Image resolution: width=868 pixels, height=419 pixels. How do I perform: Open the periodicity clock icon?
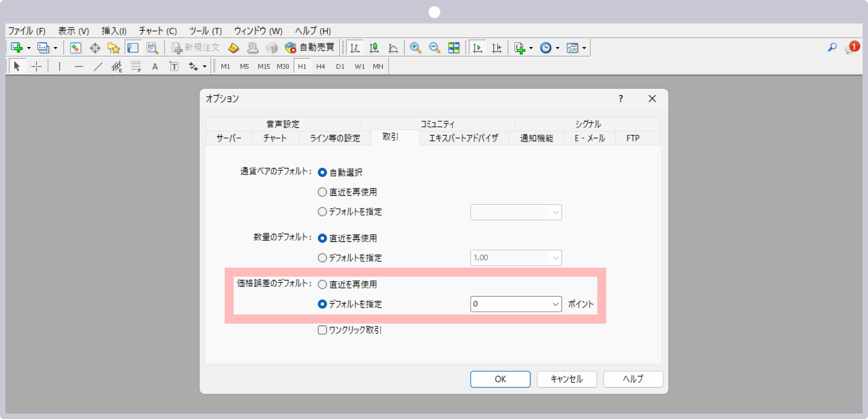point(546,48)
